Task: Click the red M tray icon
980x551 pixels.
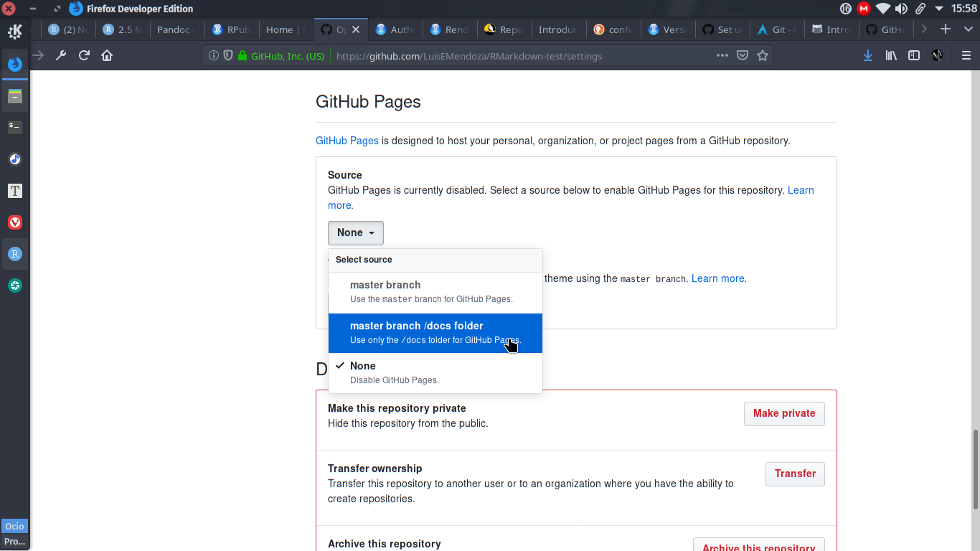Action: click(x=864, y=9)
